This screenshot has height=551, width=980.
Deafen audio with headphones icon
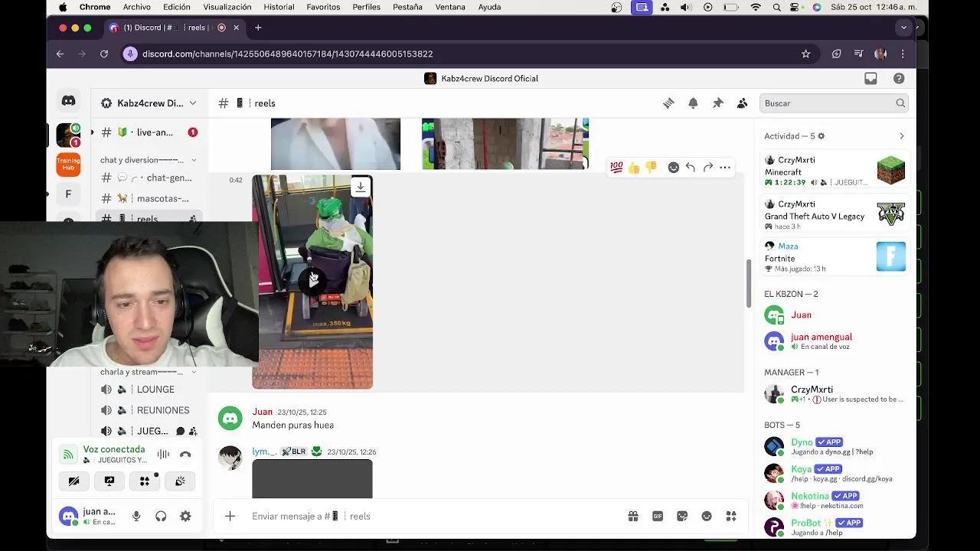[161, 517]
